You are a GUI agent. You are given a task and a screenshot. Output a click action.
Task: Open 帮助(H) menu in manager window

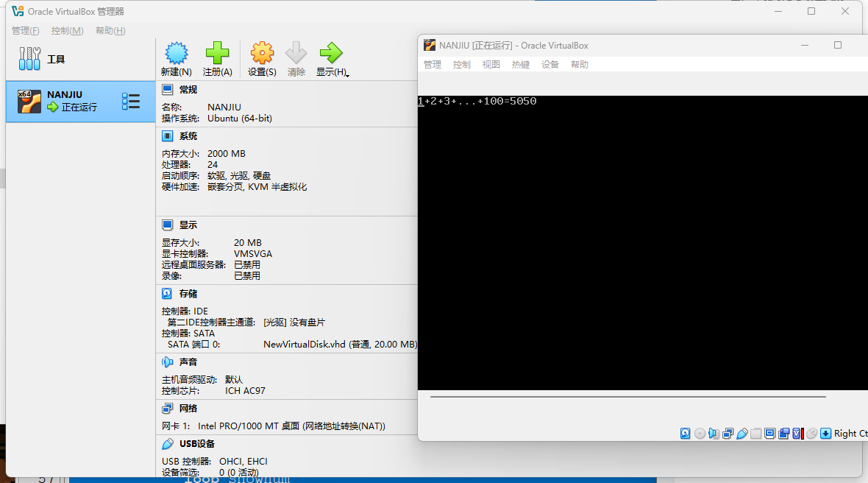(110, 30)
